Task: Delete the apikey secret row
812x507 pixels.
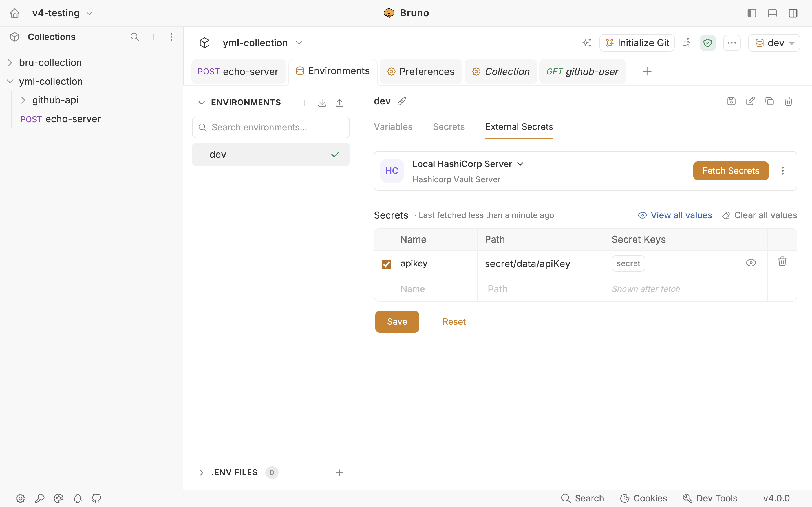Action: tap(782, 262)
